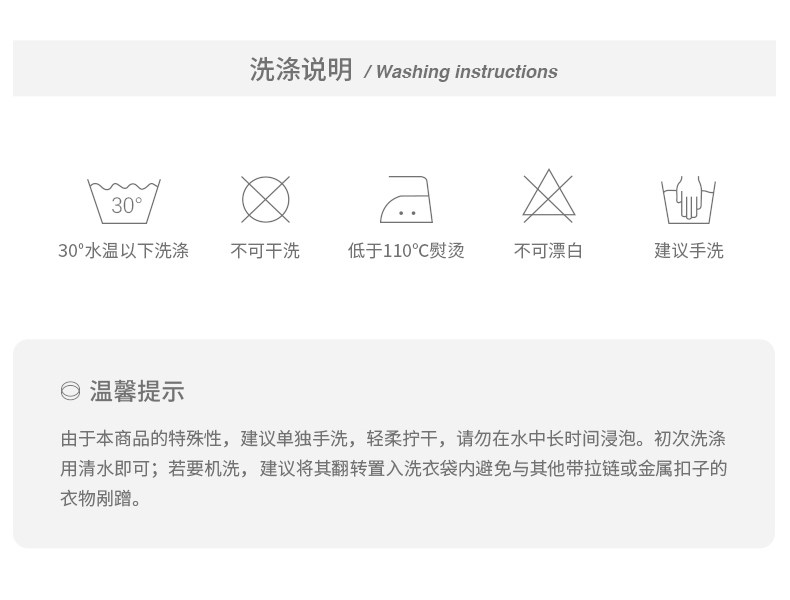The image size is (790, 600).
Task: Click the text line starting 用清水即可
Action: point(393,469)
